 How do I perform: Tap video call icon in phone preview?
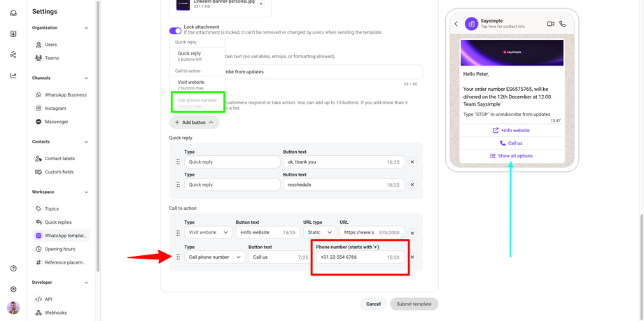pyautogui.click(x=551, y=24)
